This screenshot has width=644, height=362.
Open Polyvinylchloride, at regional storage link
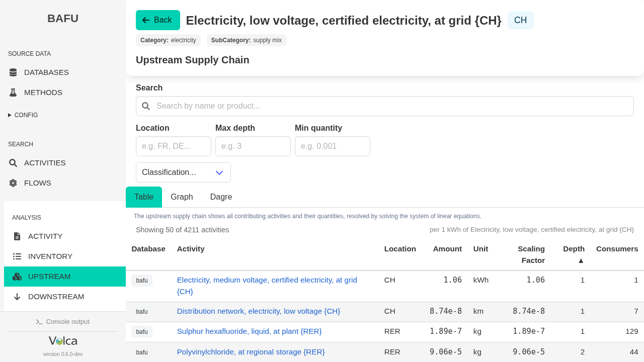(251, 352)
